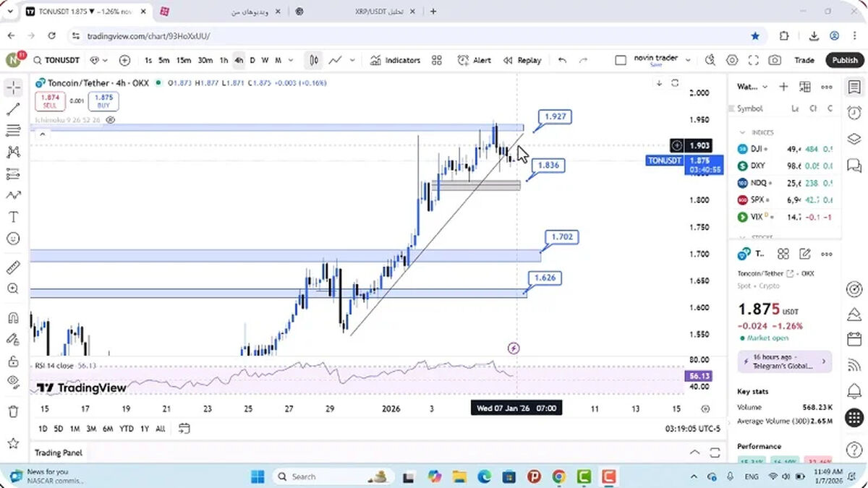
Task: Toggle Ichimoku indicator visibility eye
Action: tap(111, 120)
